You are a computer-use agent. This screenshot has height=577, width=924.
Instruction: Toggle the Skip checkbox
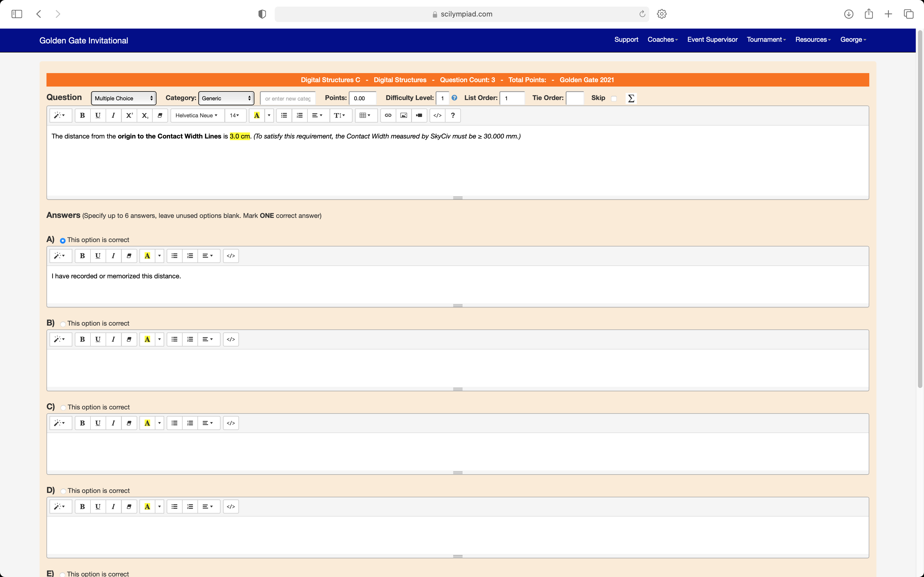[614, 98]
